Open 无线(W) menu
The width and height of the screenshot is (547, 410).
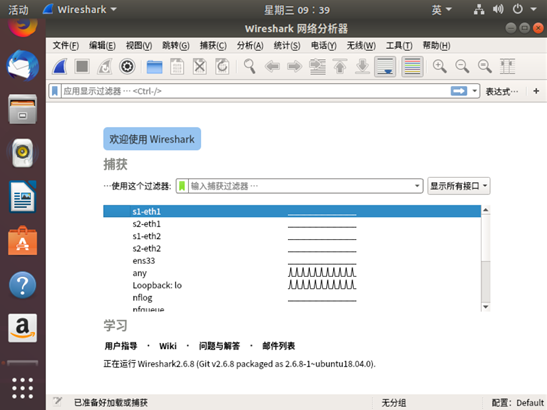pyautogui.click(x=361, y=45)
